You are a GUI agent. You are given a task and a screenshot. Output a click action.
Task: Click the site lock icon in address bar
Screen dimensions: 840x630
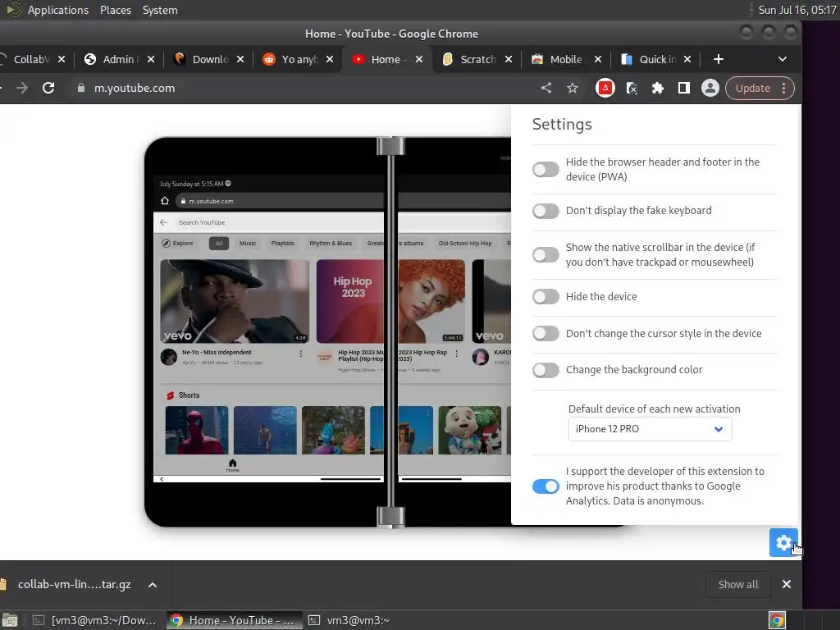pyautogui.click(x=81, y=88)
